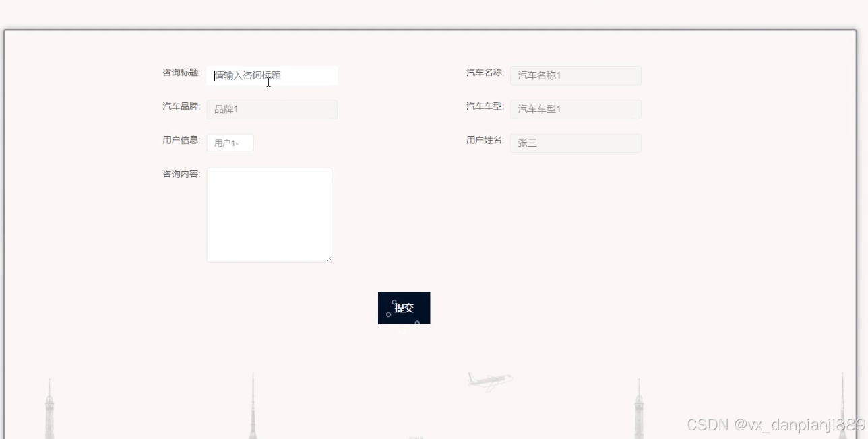The image size is (868, 439).
Task: Click the 用户信息 label
Action: [181, 140]
